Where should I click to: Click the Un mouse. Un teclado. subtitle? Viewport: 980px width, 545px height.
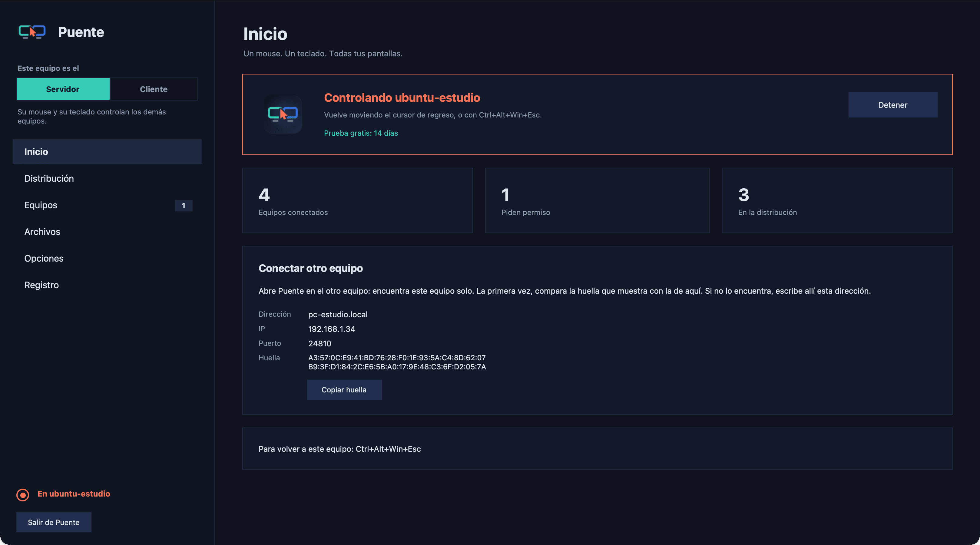pos(323,54)
